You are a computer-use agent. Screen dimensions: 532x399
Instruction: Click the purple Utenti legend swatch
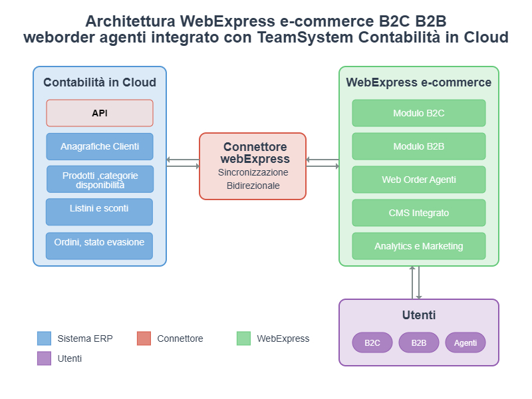(x=45, y=358)
